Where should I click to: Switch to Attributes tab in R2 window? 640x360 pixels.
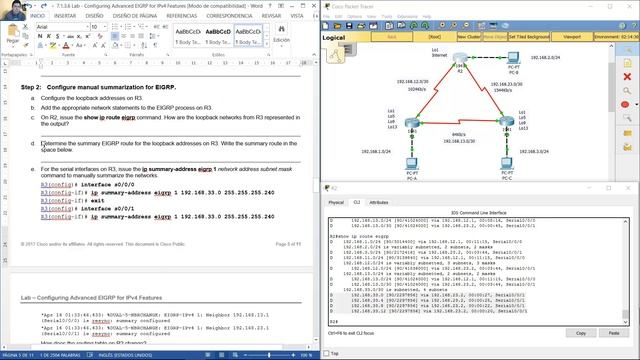379,202
